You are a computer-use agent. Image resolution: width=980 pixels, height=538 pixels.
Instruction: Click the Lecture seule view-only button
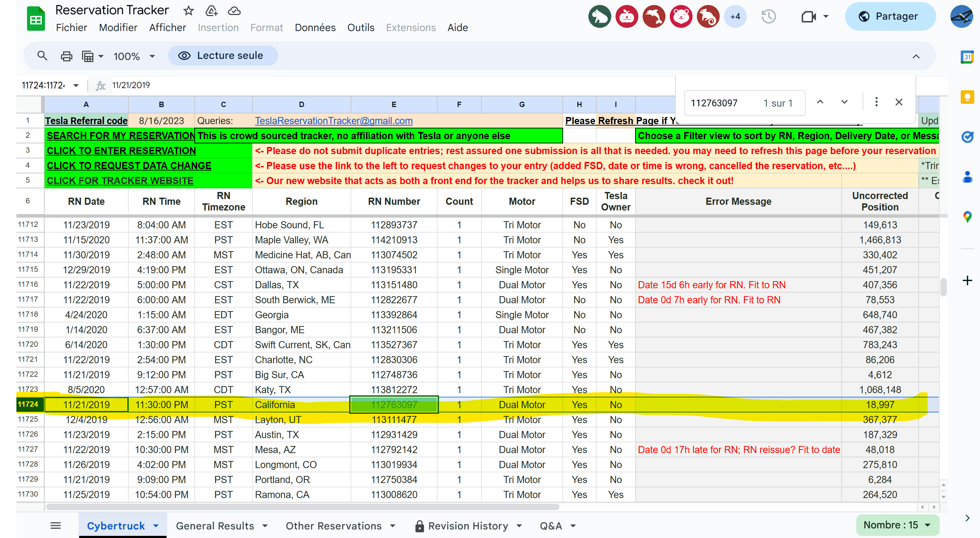pyautogui.click(x=223, y=56)
